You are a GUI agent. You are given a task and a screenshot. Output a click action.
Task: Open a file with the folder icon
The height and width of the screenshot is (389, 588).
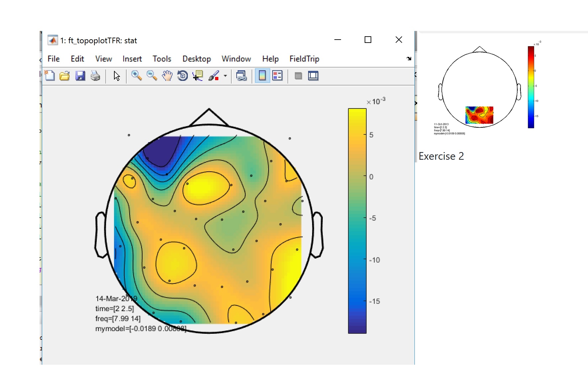64,76
